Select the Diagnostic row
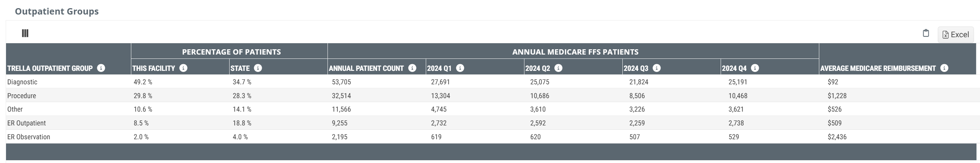This screenshot has height=163, width=980. [x=491, y=82]
